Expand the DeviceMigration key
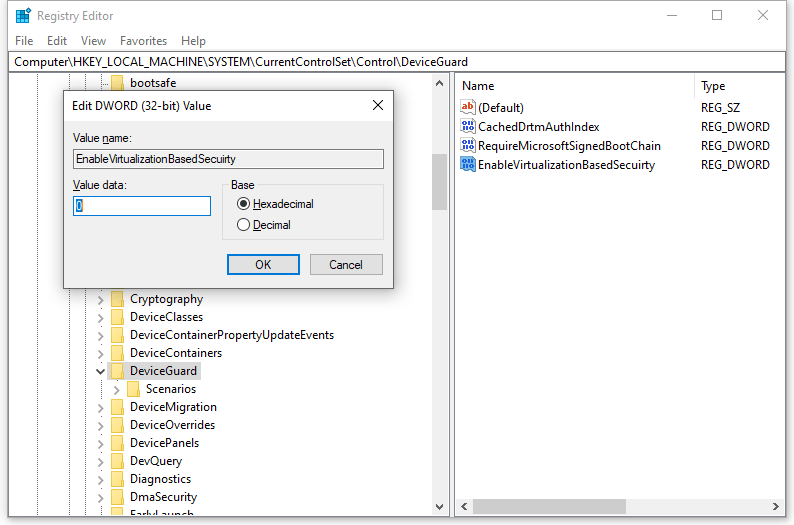 [x=100, y=408]
